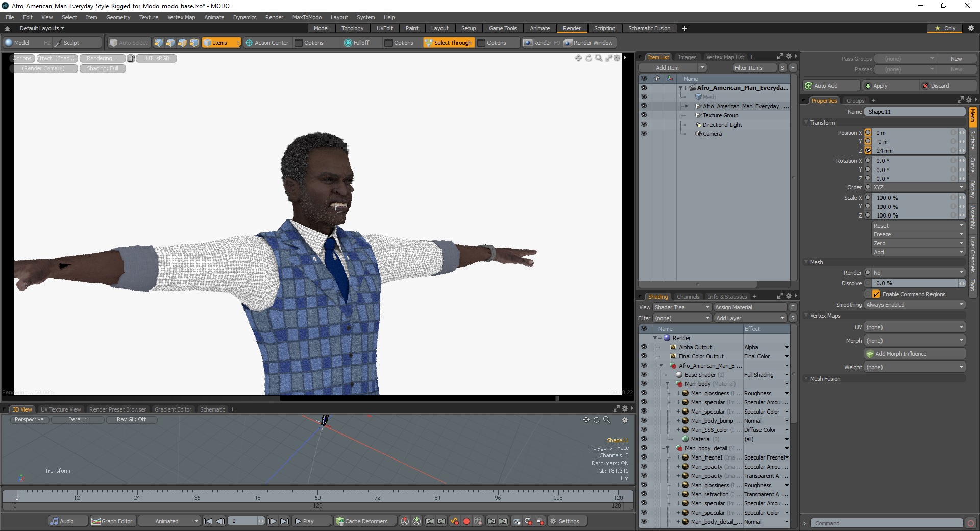Collapse the Render tree node
This screenshot has height=531, width=980.
(x=655, y=338)
